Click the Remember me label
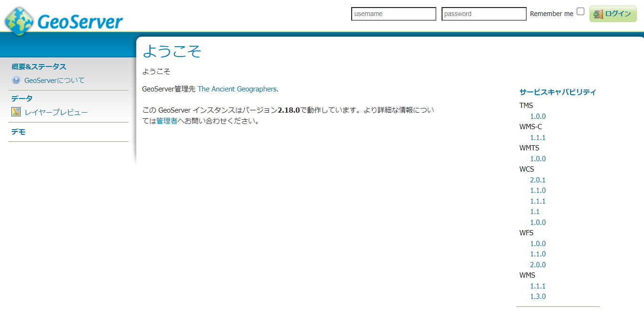 click(x=552, y=14)
